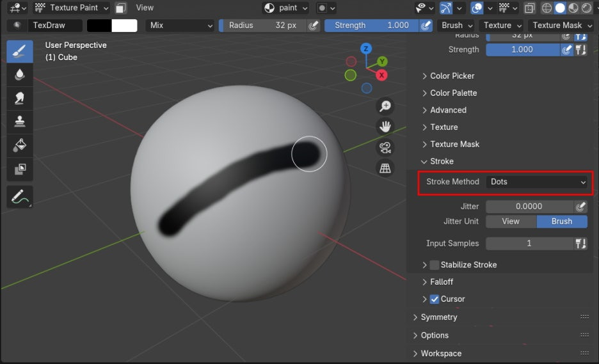Click the TexDraw brush preview icon
The height and width of the screenshot is (364, 599).
tap(17, 25)
